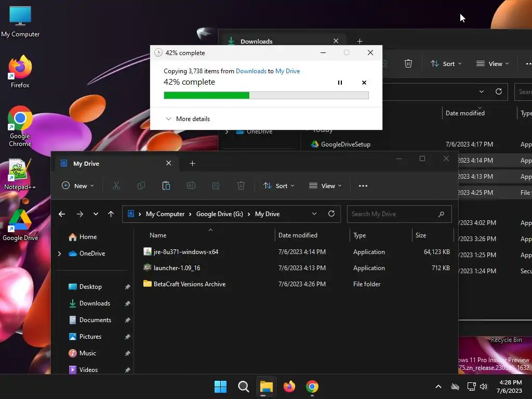Click File Explorer on taskbar
The height and width of the screenshot is (399, 532).
pos(267,387)
